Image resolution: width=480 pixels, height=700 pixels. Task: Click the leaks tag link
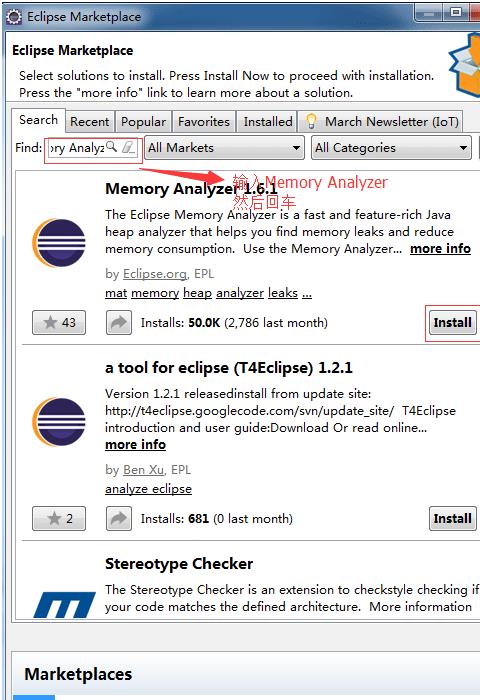pyautogui.click(x=283, y=293)
